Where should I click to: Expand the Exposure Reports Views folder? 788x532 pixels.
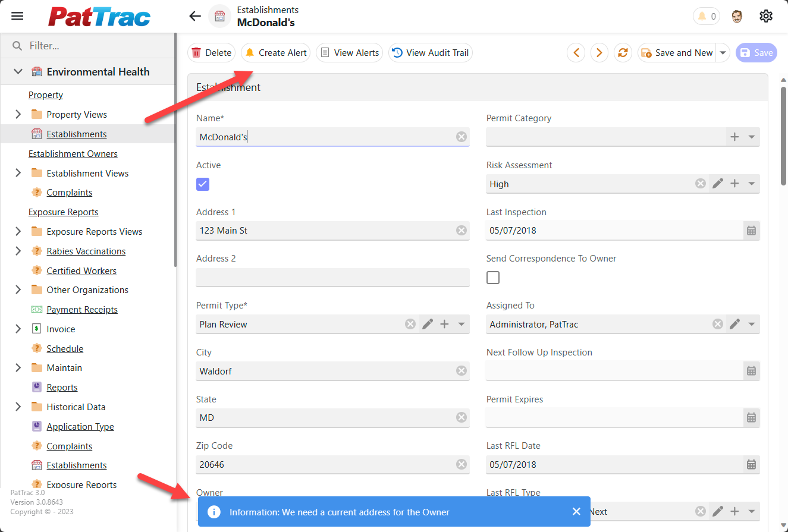click(18, 231)
